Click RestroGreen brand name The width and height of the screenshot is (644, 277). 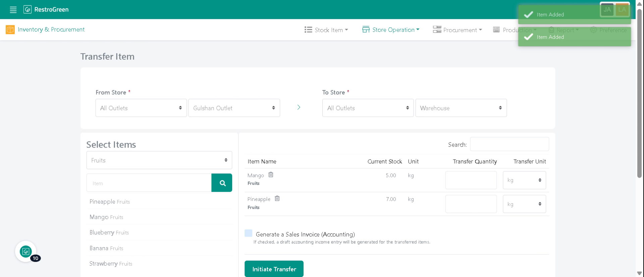(51, 9)
